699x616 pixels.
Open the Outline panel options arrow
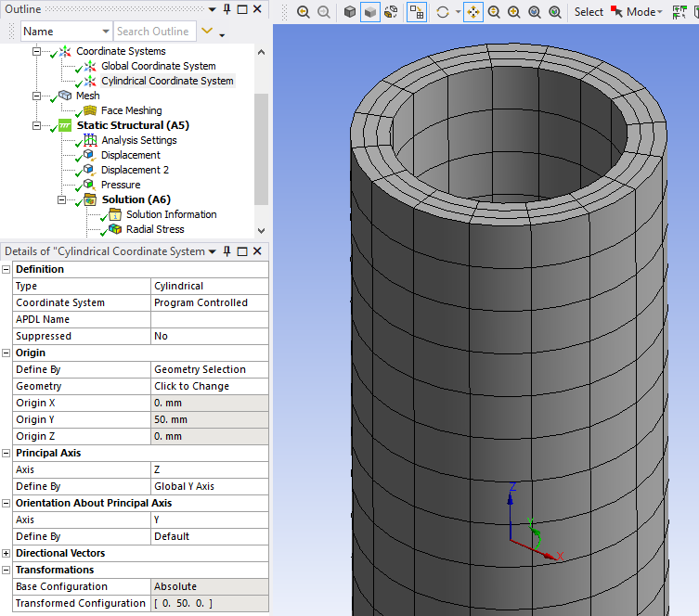coord(212,8)
